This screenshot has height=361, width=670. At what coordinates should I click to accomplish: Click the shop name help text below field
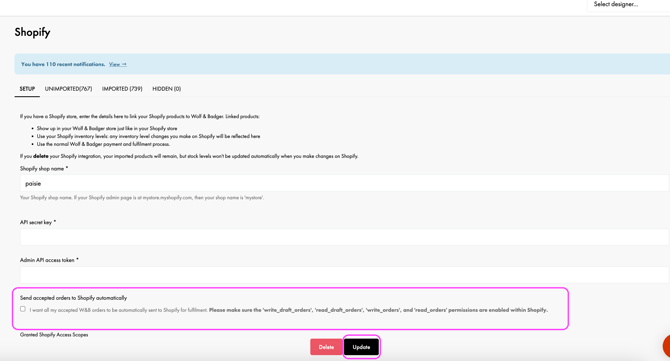(142, 198)
